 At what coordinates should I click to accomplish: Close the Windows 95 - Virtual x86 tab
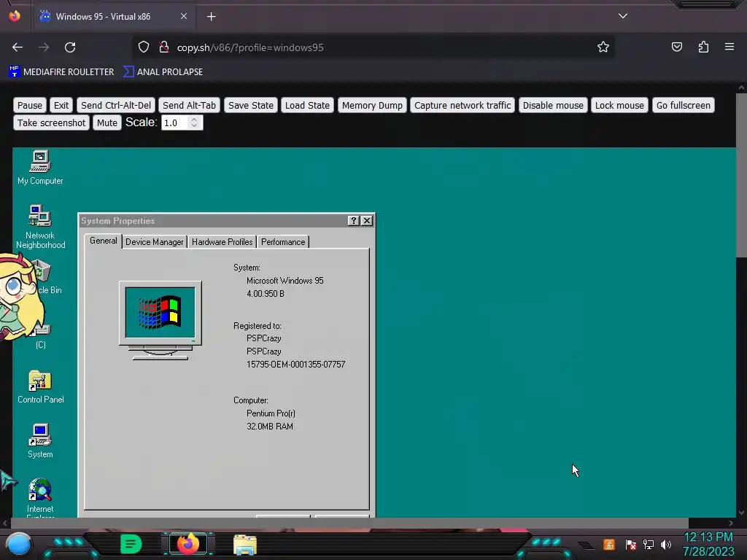[184, 16]
